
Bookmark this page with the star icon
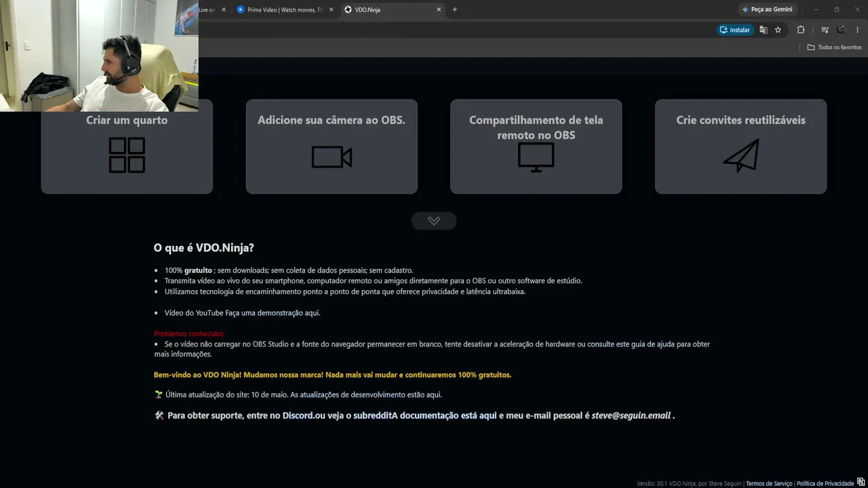coord(778,30)
